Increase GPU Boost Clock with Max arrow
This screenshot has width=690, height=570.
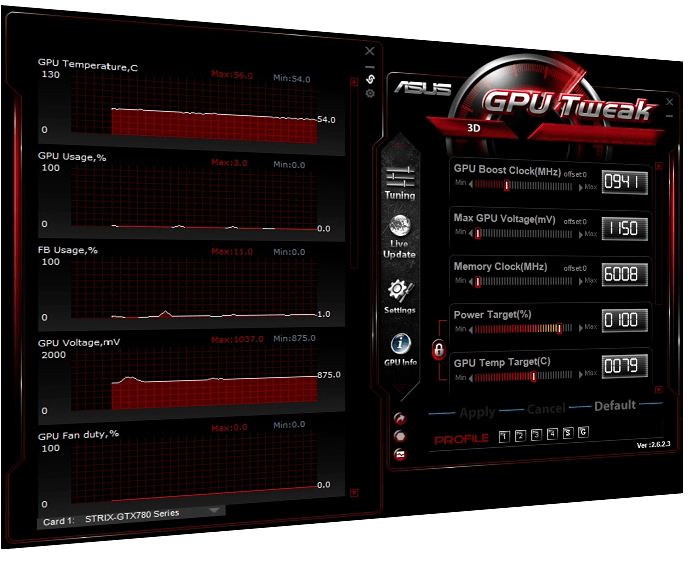pos(581,188)
